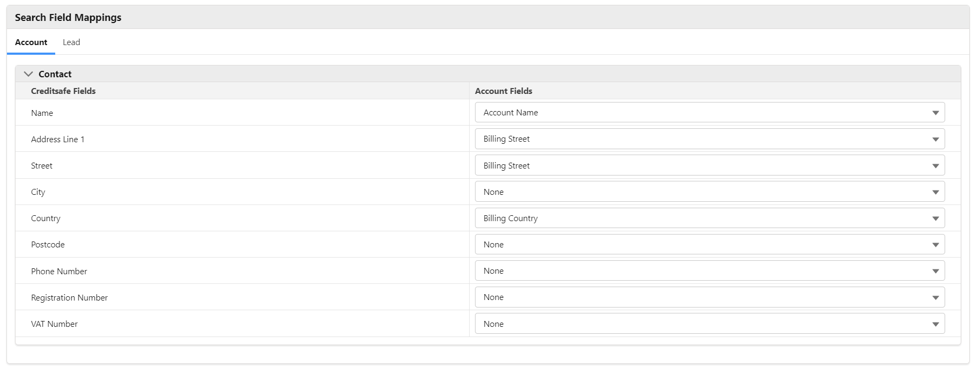
Task: Open the Country mapping dropdown
Action: (x=709, y=218)
